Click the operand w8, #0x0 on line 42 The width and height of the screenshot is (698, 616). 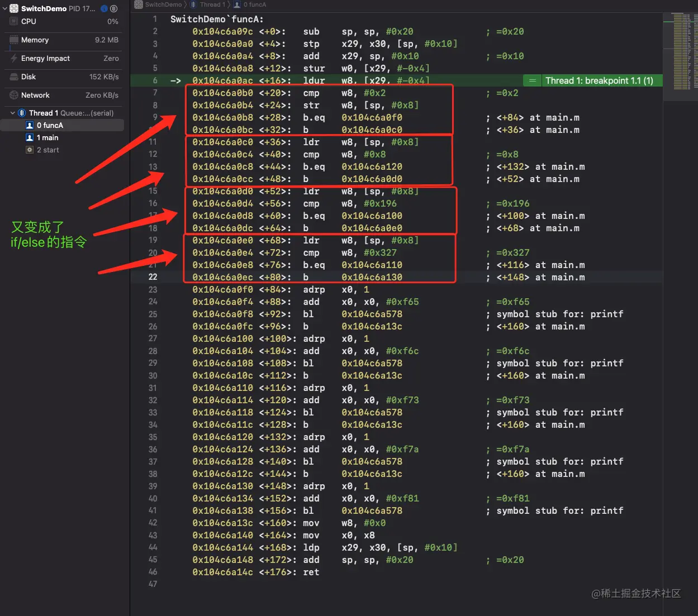pyautogui.click(x=363, y=523)
